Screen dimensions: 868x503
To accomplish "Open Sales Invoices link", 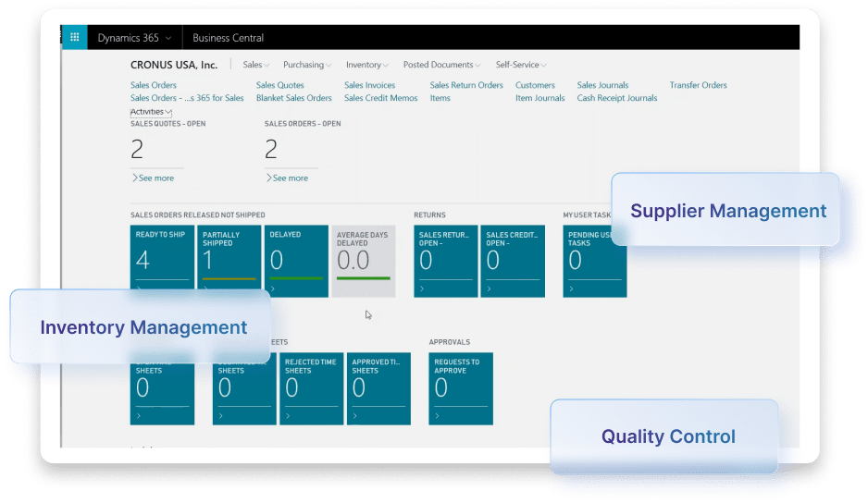I will coord(370,85).
